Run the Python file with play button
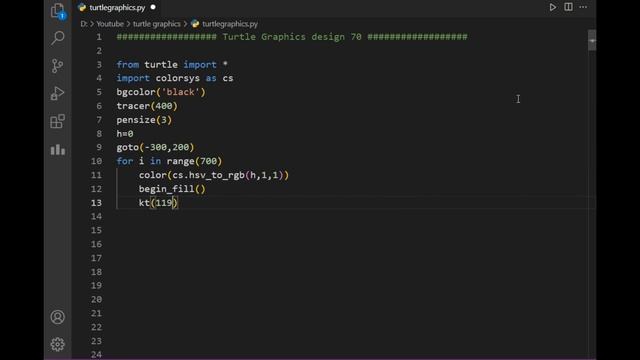 pos(553,7)
